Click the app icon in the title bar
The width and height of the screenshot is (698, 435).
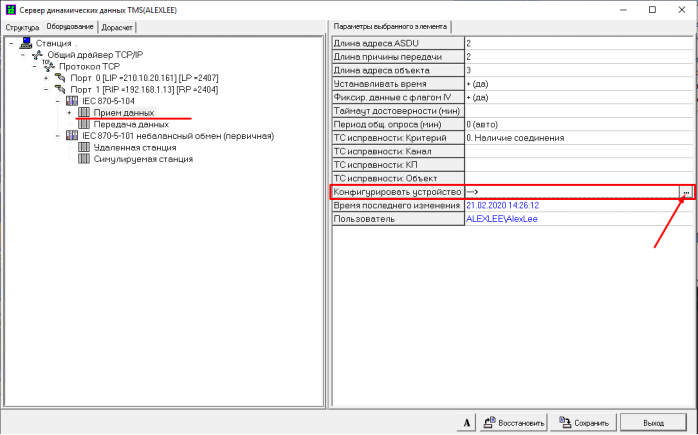pyautogui.click(x=11, y=8)
